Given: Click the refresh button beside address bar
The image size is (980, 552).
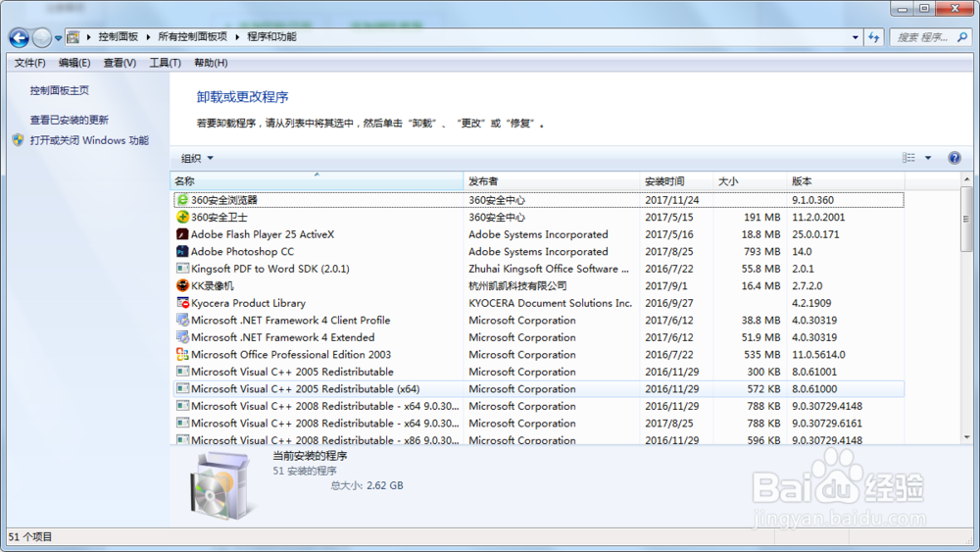Looking at the screenshot, I should [873, 37].
